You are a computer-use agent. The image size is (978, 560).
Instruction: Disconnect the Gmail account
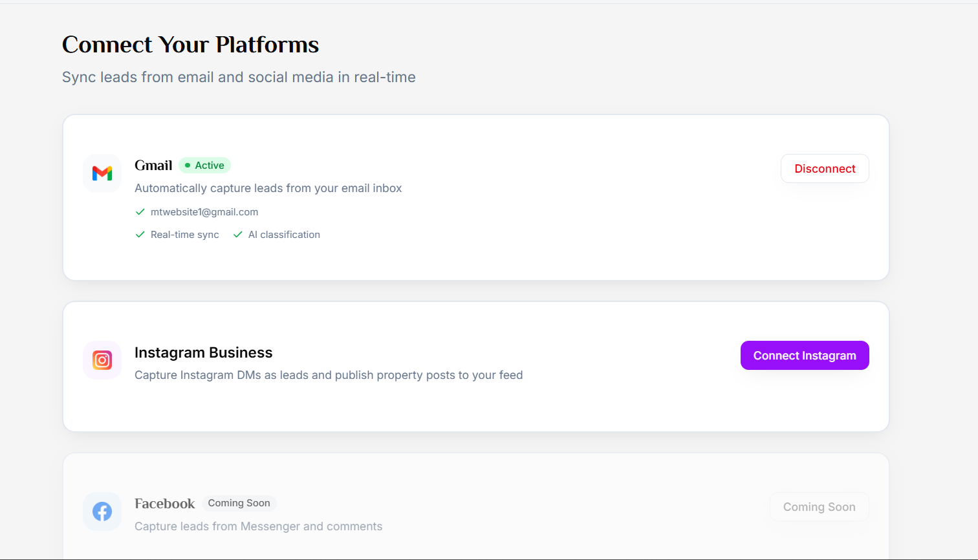point(824,169)
